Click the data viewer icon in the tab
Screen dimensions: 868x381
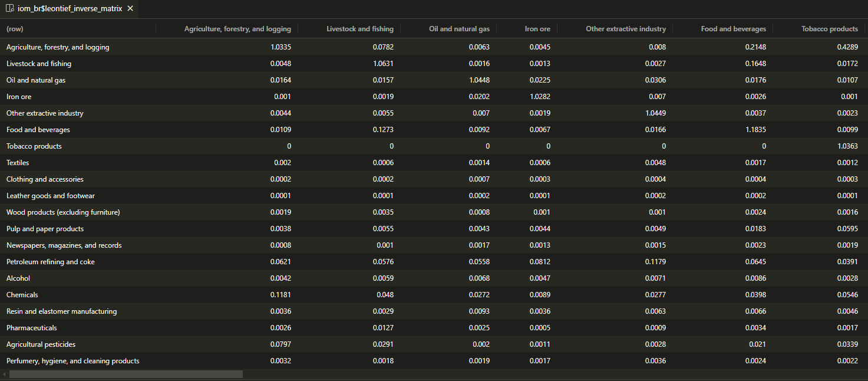click(9, 9)
